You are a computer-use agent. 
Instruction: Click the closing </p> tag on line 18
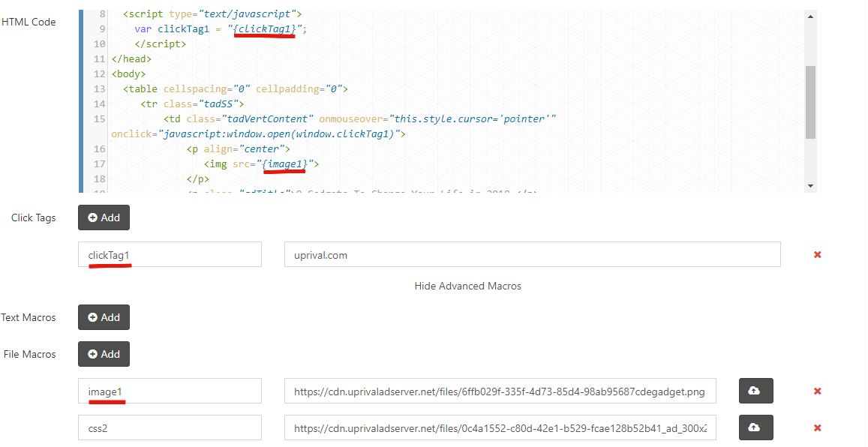point(198,178)
